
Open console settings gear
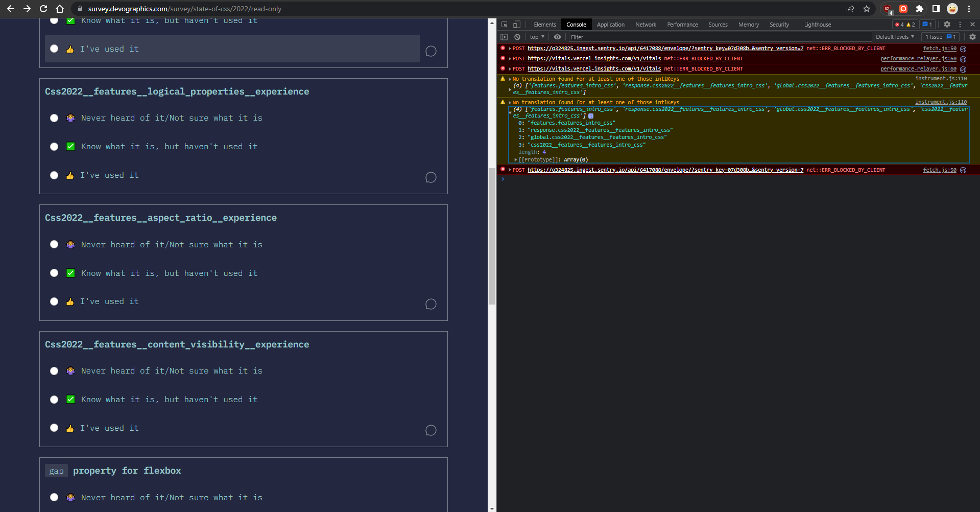click(x=972, y=37)
